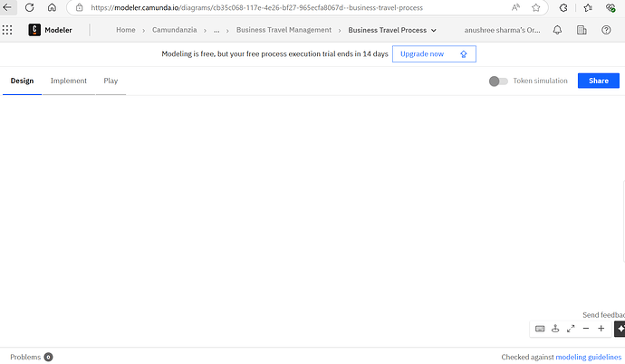Click the Share button
The width and height of the screenshot is (625, 364).
tap(598, 81)
